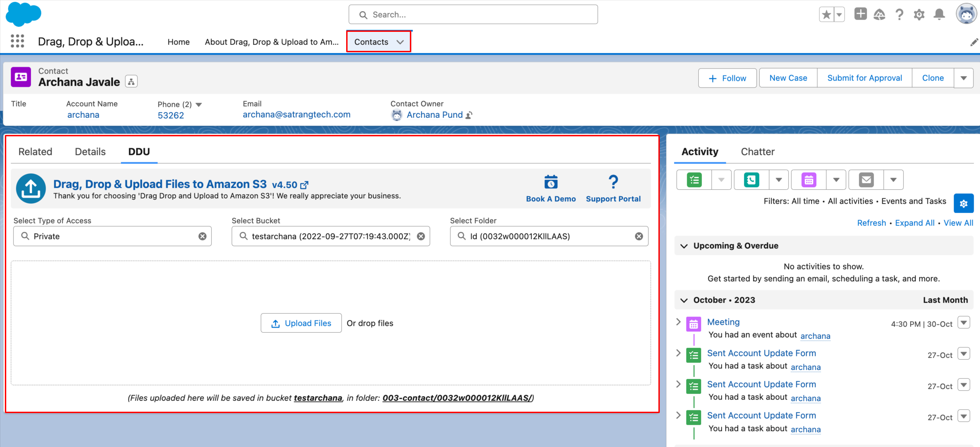Switch to the Chatter tab
The height and width of the screenshot is (447, 980).
pos(757,152)
